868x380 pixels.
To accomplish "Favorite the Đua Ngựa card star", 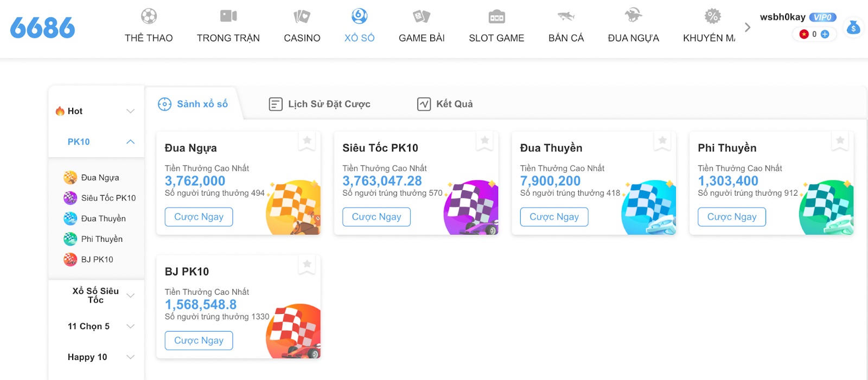I will pyautogui.click(x=307, y=141).
